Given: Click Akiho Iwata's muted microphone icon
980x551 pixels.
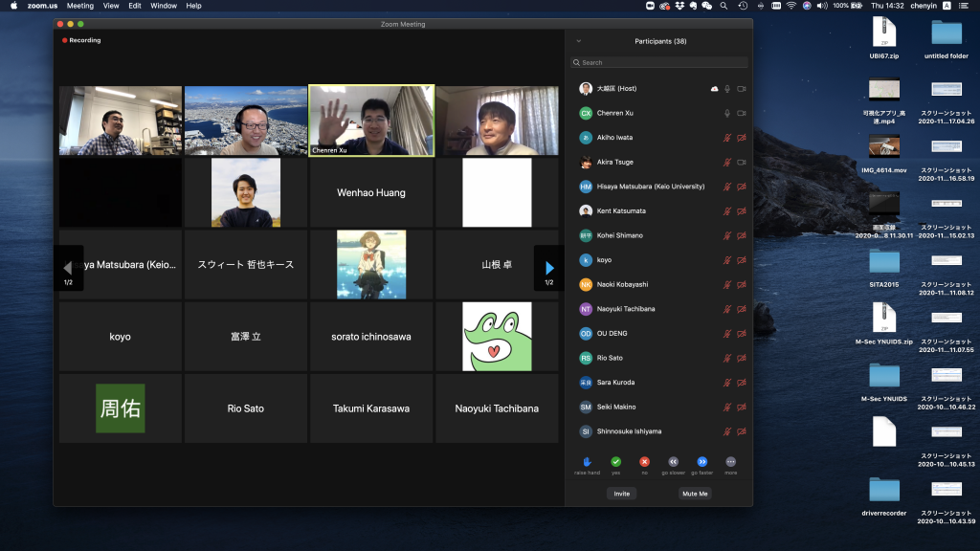Looking at the screenshot, I should [x=727, y=138].
